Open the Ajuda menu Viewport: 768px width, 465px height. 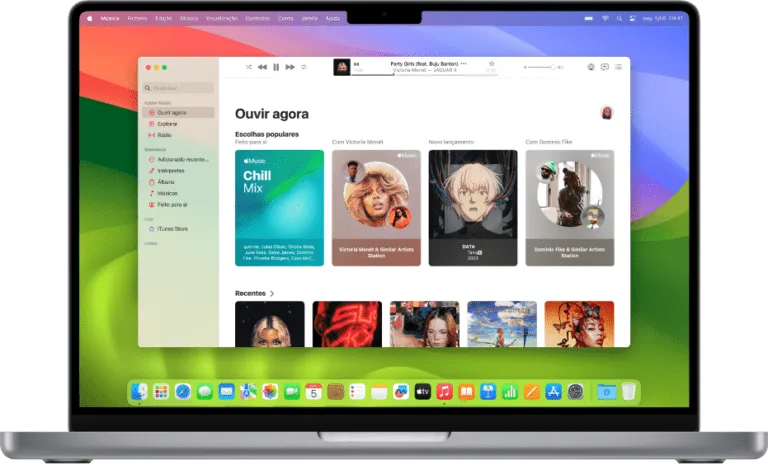coord(333,19)
